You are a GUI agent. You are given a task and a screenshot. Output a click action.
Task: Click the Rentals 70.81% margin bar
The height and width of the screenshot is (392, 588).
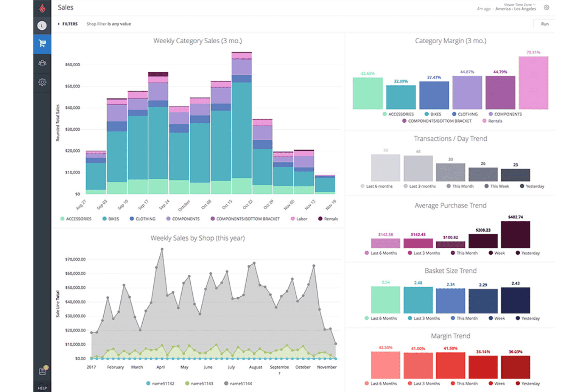(x=533, y=83)
